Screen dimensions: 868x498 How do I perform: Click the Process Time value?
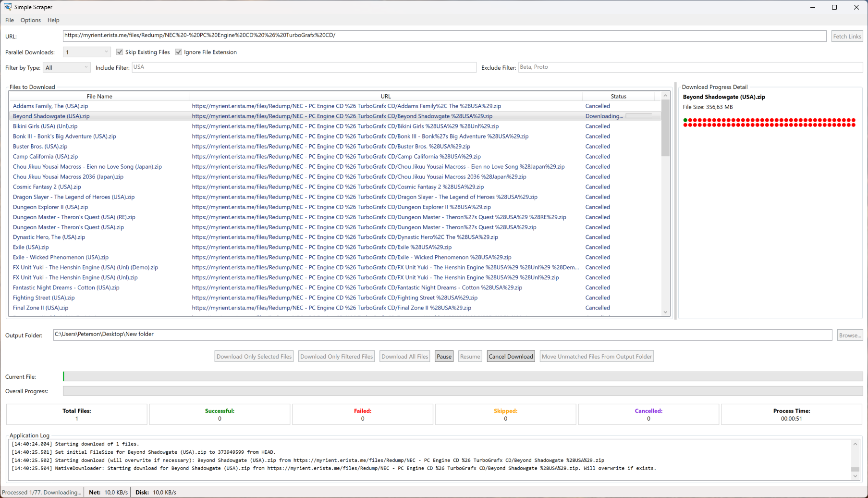(791, 419)
